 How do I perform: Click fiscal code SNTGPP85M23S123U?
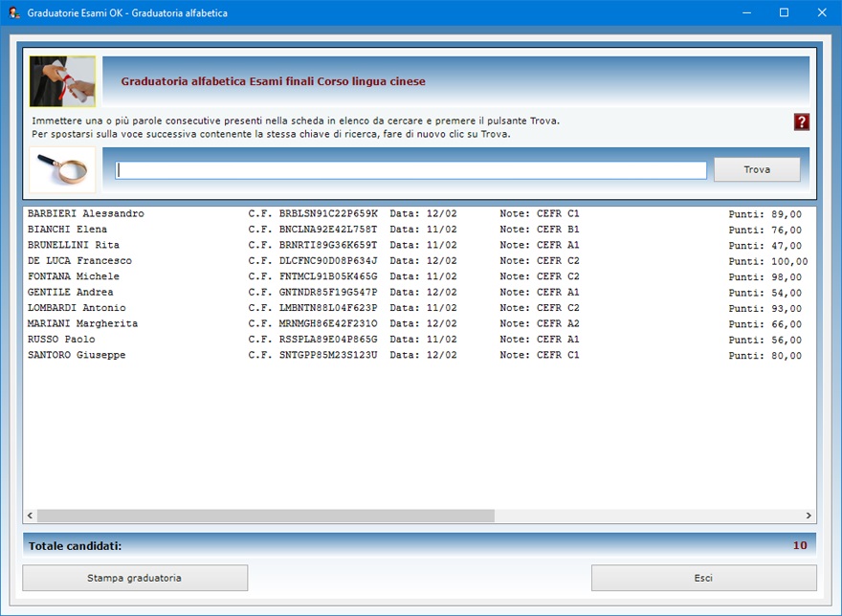[328, 355]
